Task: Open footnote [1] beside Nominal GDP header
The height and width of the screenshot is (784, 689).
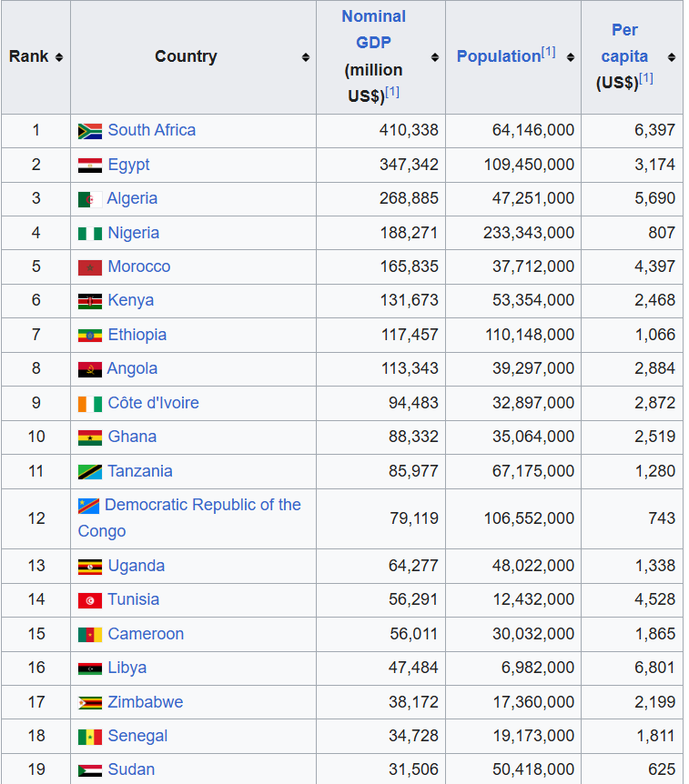Action: (x=392, y=92)
